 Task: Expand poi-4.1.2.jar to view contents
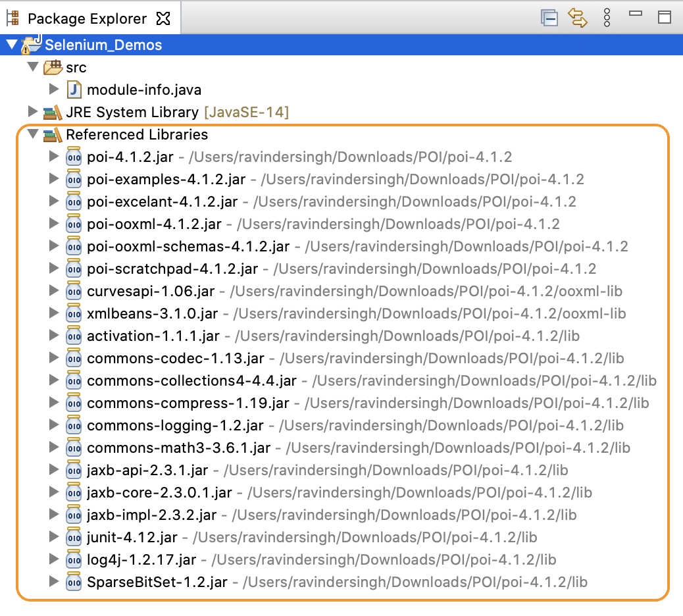54,157
